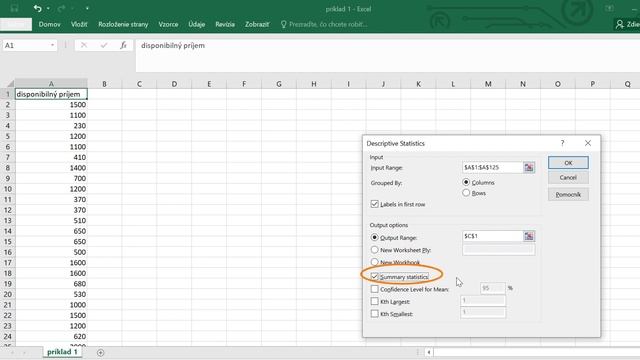
Task: Select the Output Range radio button
Action: tap(374, 237)
